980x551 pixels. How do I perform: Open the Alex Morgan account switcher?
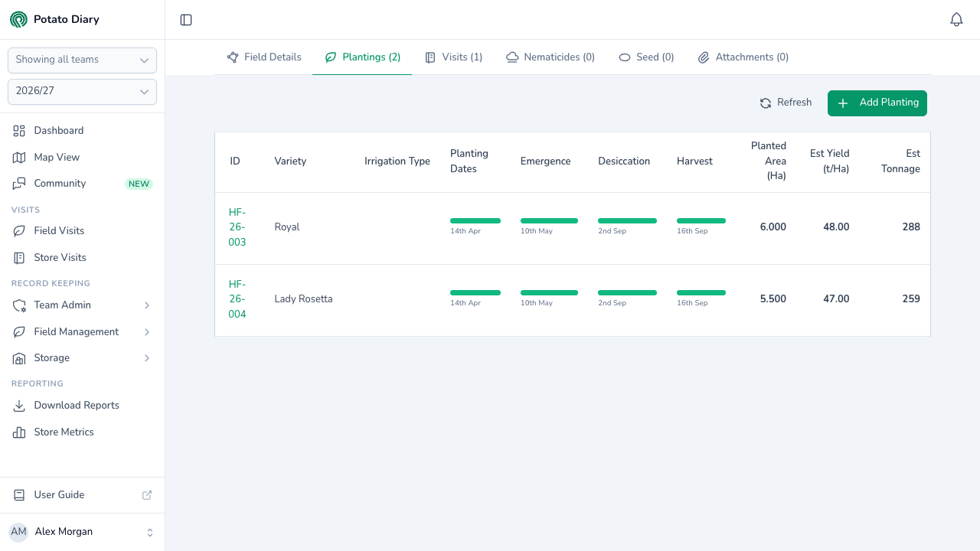coord(82,532)
